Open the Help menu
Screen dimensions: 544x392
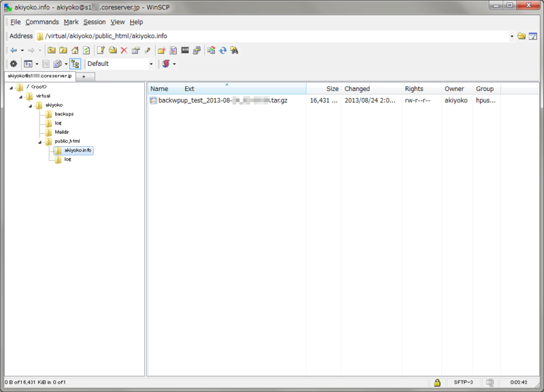coord(137,22)
